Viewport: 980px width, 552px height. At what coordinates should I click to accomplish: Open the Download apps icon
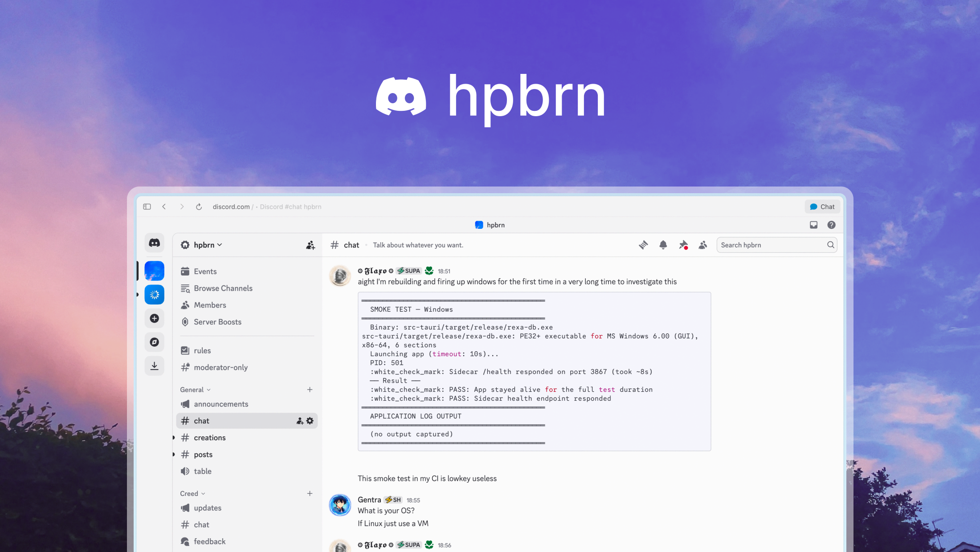click(154, 366)
